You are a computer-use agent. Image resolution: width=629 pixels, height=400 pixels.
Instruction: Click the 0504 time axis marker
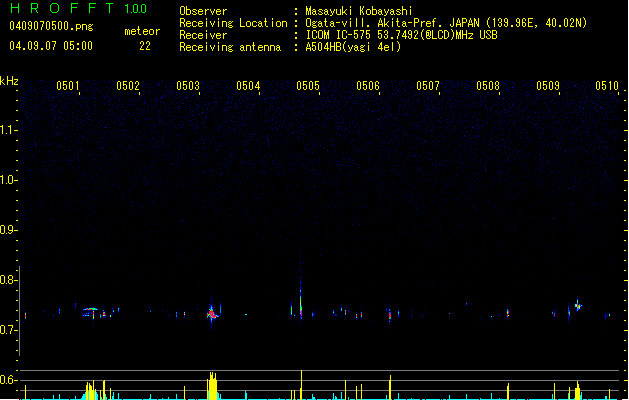pyautogui.click(x=248, y=86)
